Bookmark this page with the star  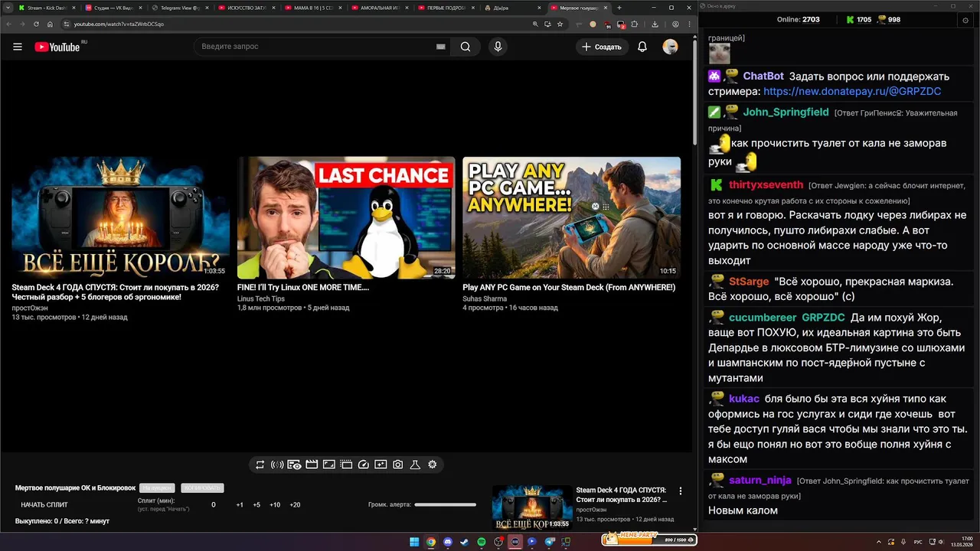pyautogui.click(x=560, y=24)
